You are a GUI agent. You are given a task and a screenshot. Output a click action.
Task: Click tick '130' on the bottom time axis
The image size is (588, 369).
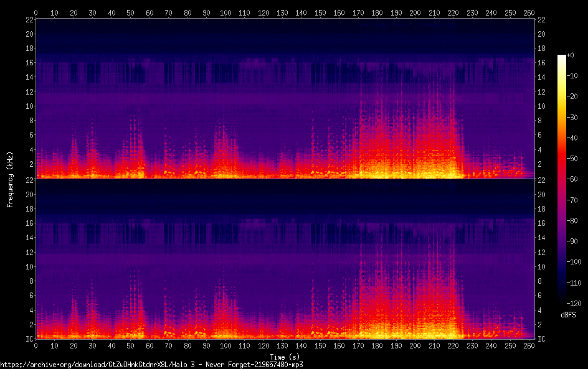(x=282, y=346)
